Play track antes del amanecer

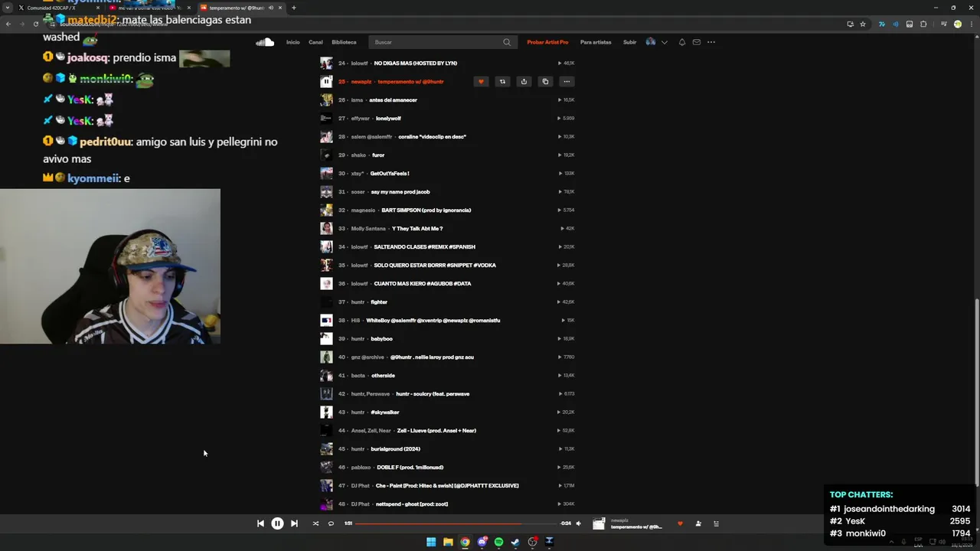pyautogui.click(x=393, y=99)
